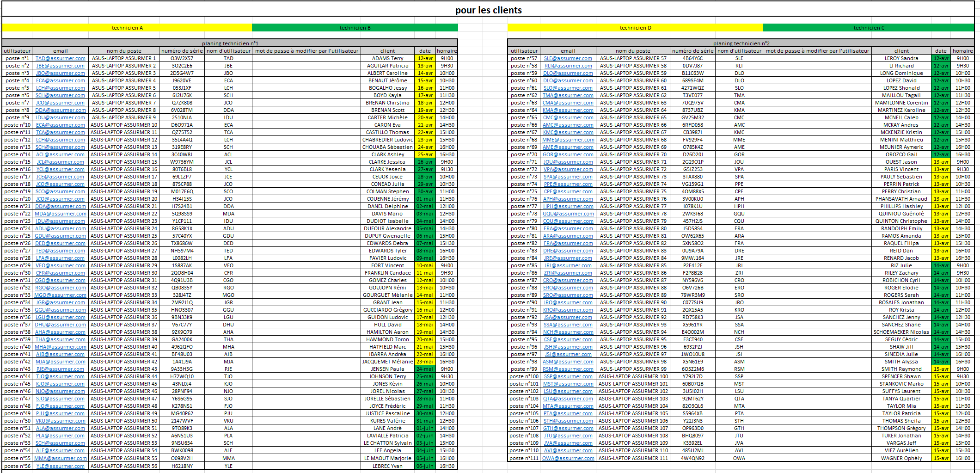This screenshot has height=473, width=980.
Task: Click 'horaire' header in technicien n°1 table
Action: tap(447, 51)
